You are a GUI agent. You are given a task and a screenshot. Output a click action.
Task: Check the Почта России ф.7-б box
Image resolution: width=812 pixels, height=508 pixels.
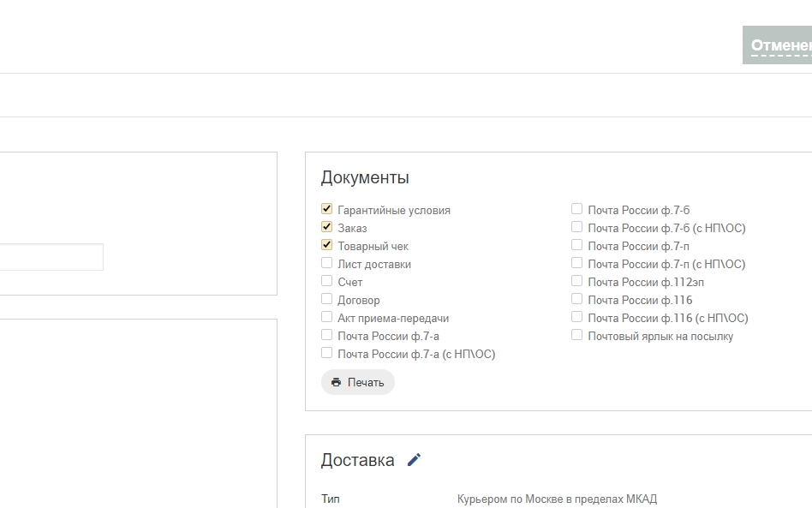pos(576,209)
